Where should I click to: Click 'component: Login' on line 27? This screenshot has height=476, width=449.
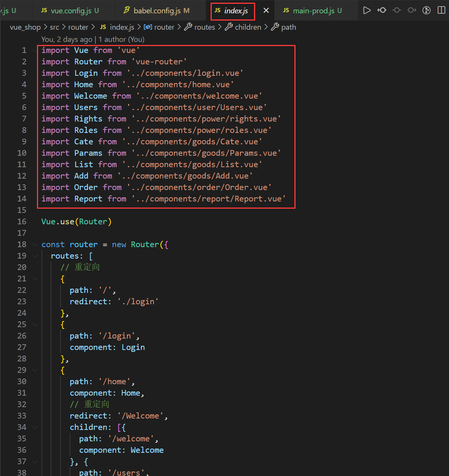[x=107, y=347]
